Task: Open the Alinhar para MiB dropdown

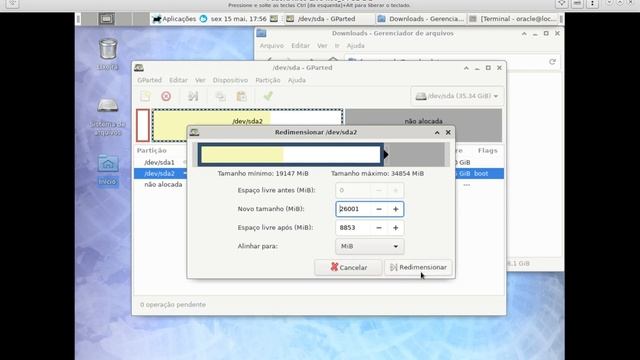Action: [x=369, y=246]
